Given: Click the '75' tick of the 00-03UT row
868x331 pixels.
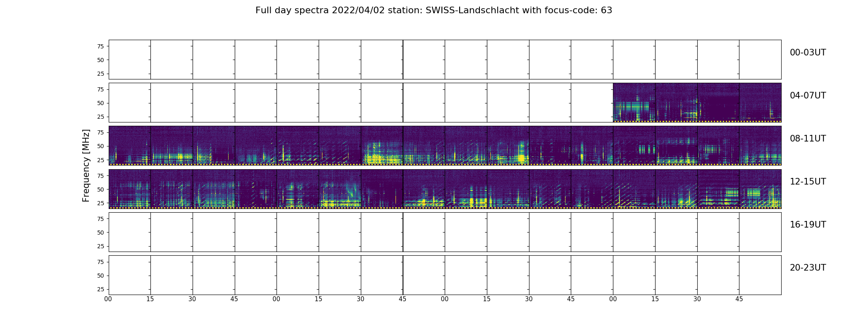Looking at the screenshot, I should (x=100, y=46).
